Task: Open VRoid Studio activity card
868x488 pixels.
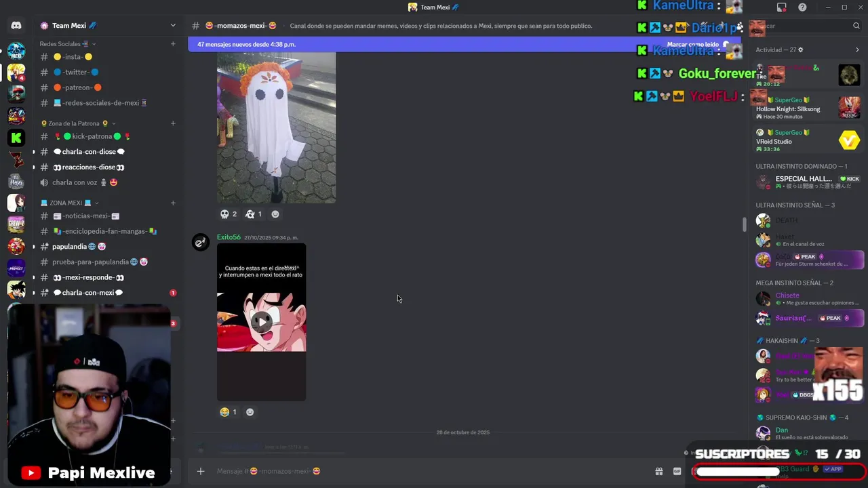Action: [x=808, y=140]
